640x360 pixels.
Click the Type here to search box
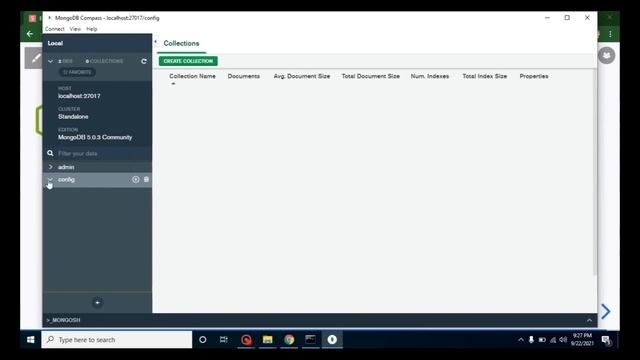[x=117, y=340]
